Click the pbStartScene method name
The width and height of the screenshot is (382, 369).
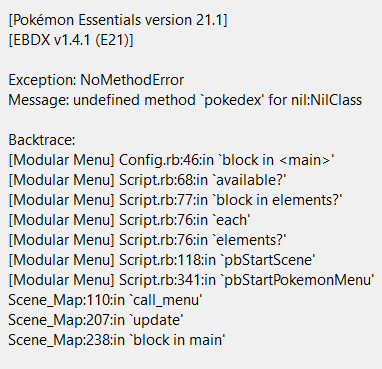(x=268, y=260)
